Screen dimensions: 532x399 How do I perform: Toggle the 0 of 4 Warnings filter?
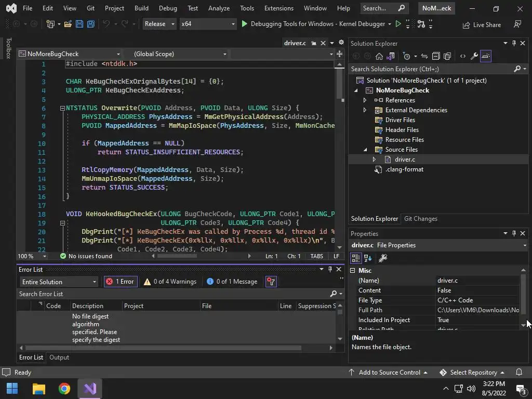[x=170, y=282]
